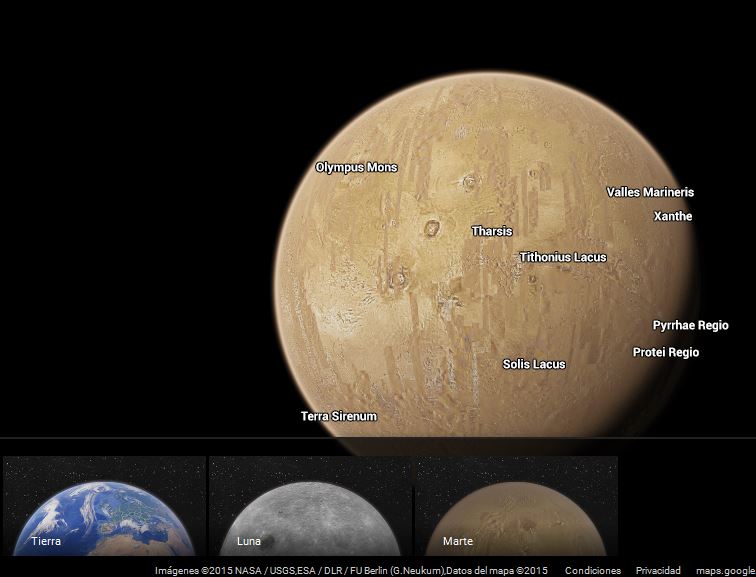Click the Imágenes ©2015 NASA attribution text
The image size is (756, 577).
point(351,571)
